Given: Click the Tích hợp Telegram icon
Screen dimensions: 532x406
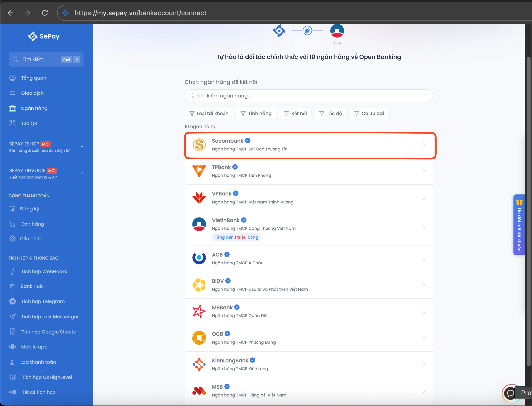Looking at the screenshot, I should [13, 301].
